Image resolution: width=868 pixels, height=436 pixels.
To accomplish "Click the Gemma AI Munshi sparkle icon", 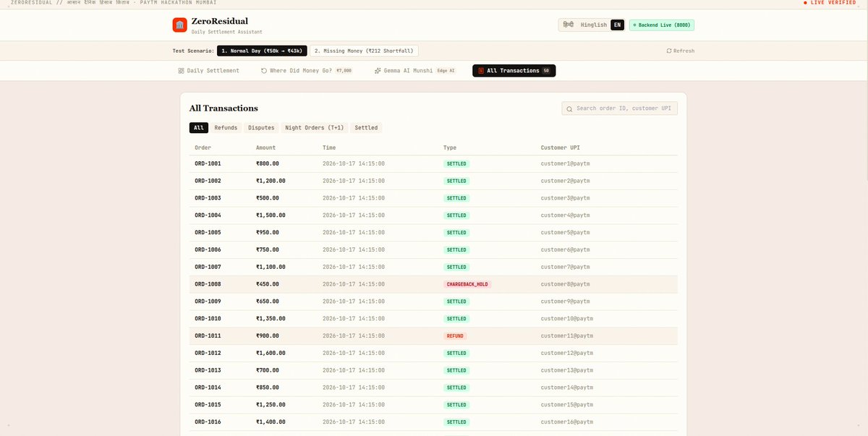I will [378, 71].
